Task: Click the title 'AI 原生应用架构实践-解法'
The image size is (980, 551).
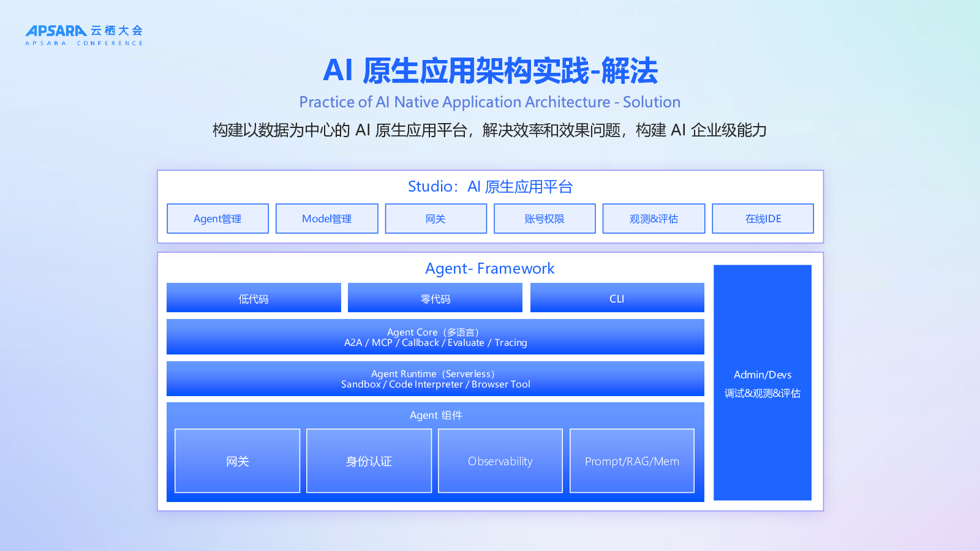Action: [x=490, y=70]
